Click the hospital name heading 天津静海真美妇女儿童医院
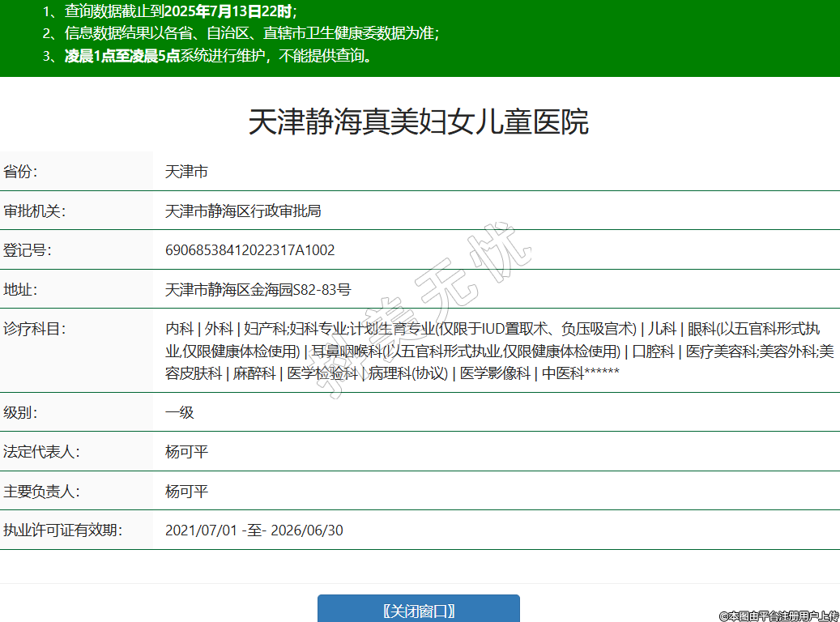Screen dimensions: 840x622 (418, 122)
